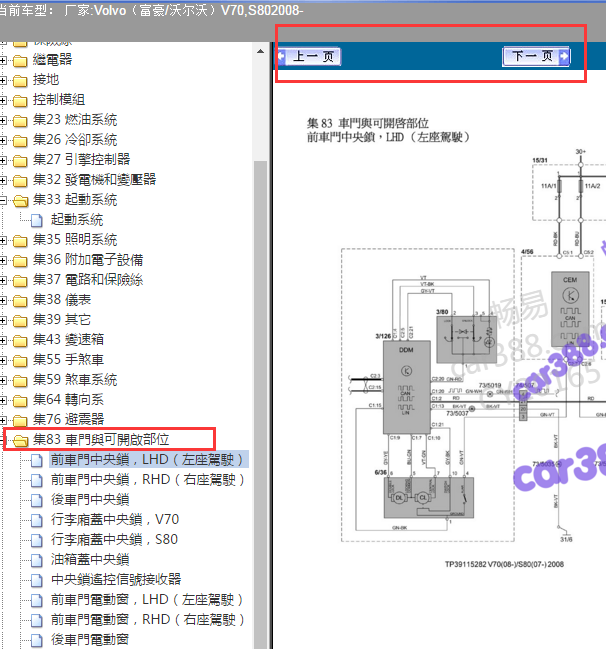Open 油箱蓋中央鎖 diagram

pos(90,560)
